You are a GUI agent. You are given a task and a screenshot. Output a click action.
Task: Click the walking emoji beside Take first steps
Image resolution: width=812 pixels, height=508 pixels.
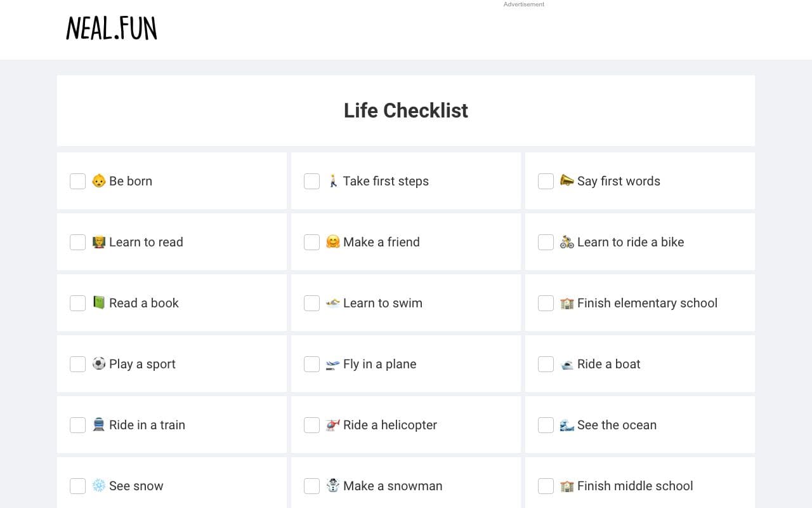(332, 181)
